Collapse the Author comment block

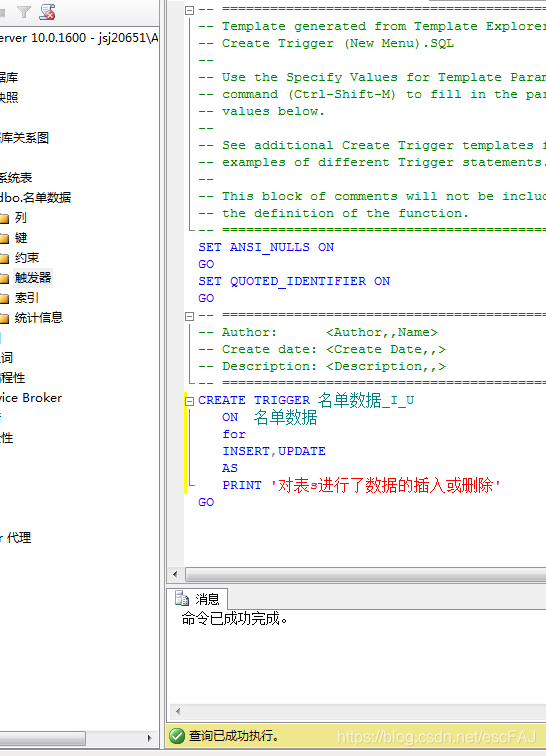(190, 316)
